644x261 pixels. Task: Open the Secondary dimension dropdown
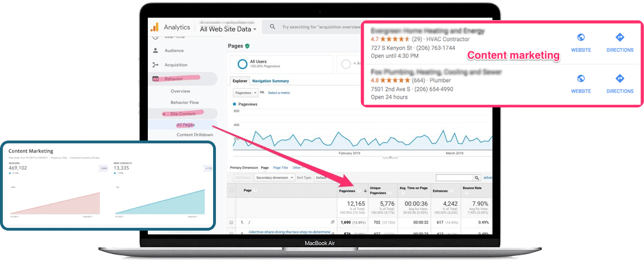click(275, 177)
